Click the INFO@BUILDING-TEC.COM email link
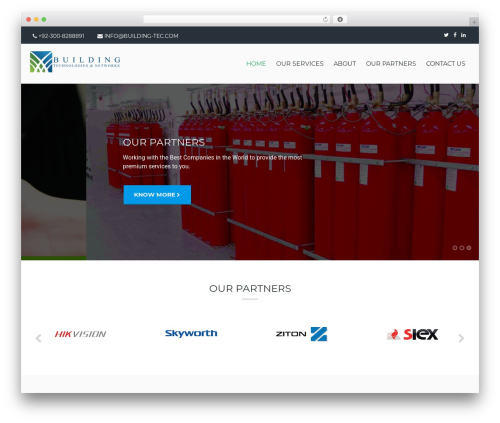Screen dimensions: 500x423 (141, 36)
